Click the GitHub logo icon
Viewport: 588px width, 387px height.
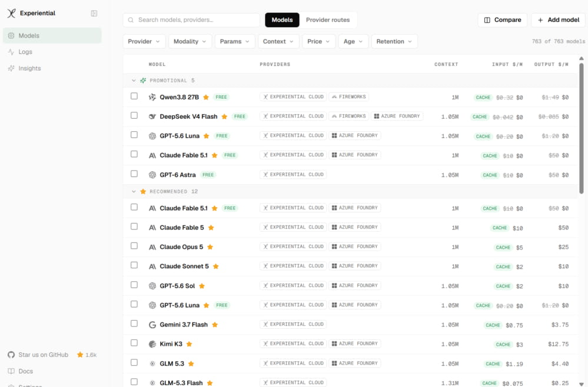tap(11, 355)
